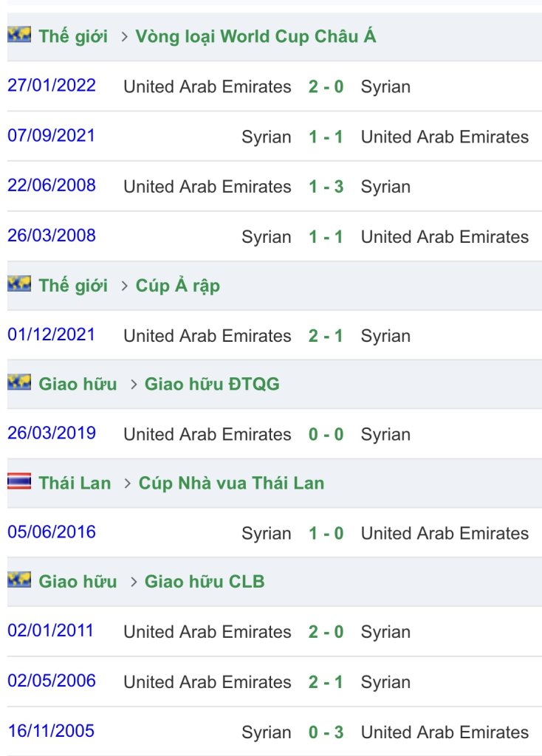Click the flag icon beside Giao hữu CLB
542x756 pixels.
[x=19, y=580]
